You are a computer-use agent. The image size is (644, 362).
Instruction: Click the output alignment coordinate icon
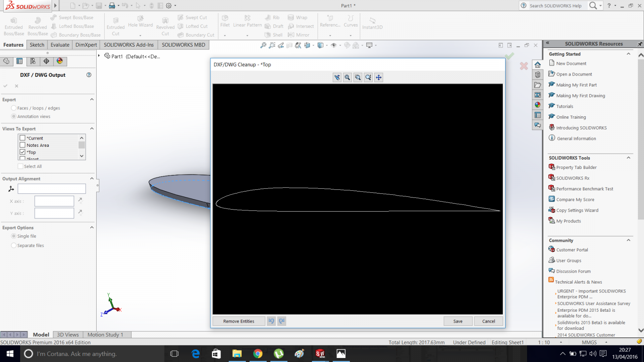coord(11,189)
